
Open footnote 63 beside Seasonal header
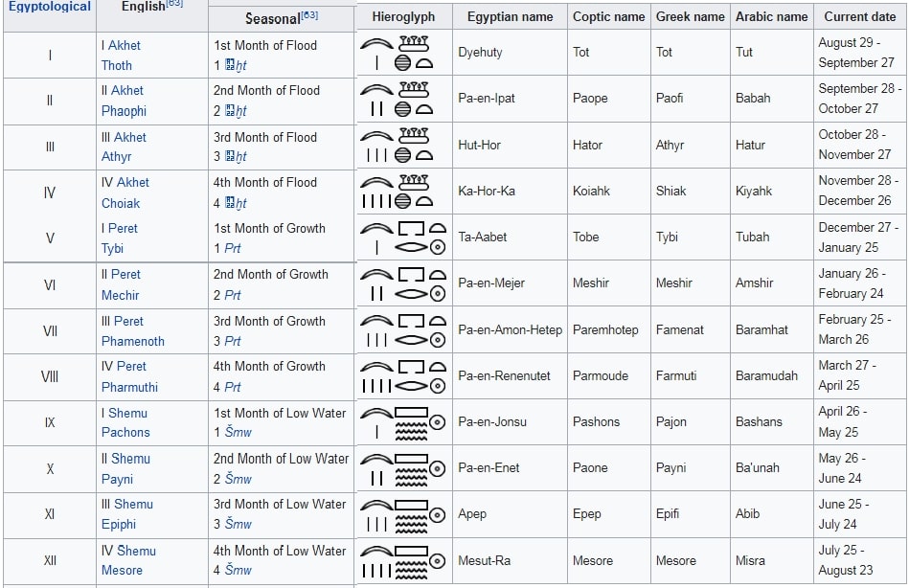[309, 14]
